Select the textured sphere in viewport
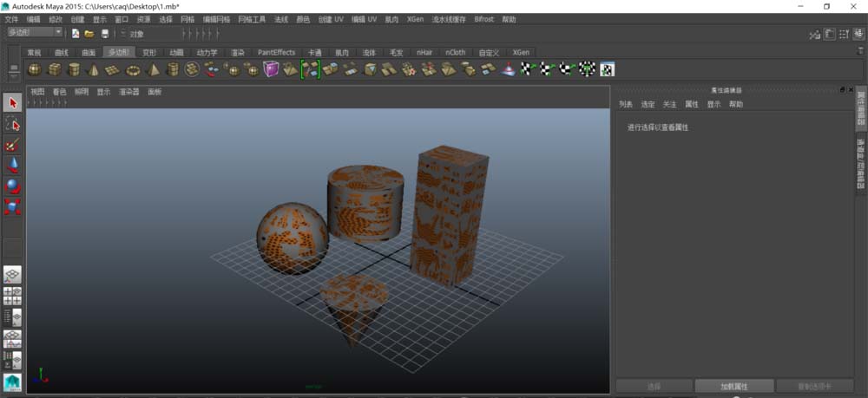Image resolution: width=868 pixels, height=398 pixels. click(x=293, y=238)
